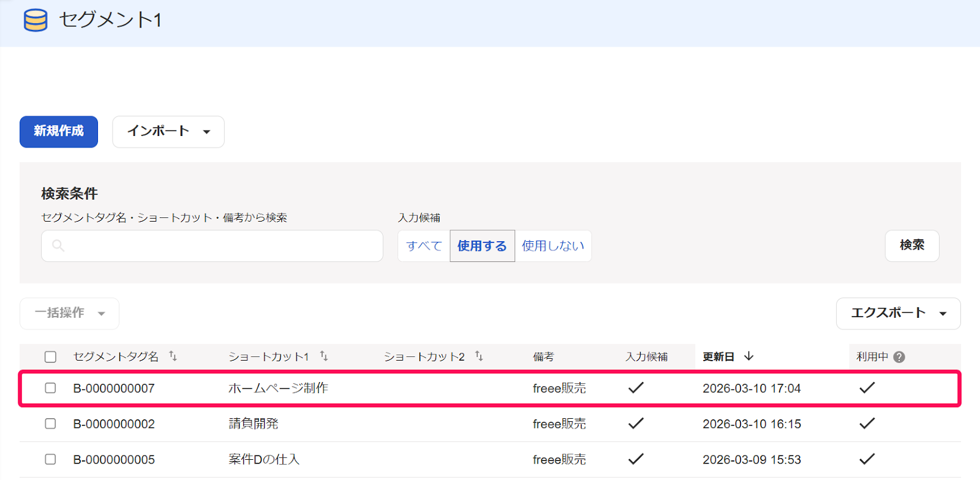The height and width of the screenshot is (480, 980).
Task: Click B-0000000005 segment tag name
Action: 114,459
